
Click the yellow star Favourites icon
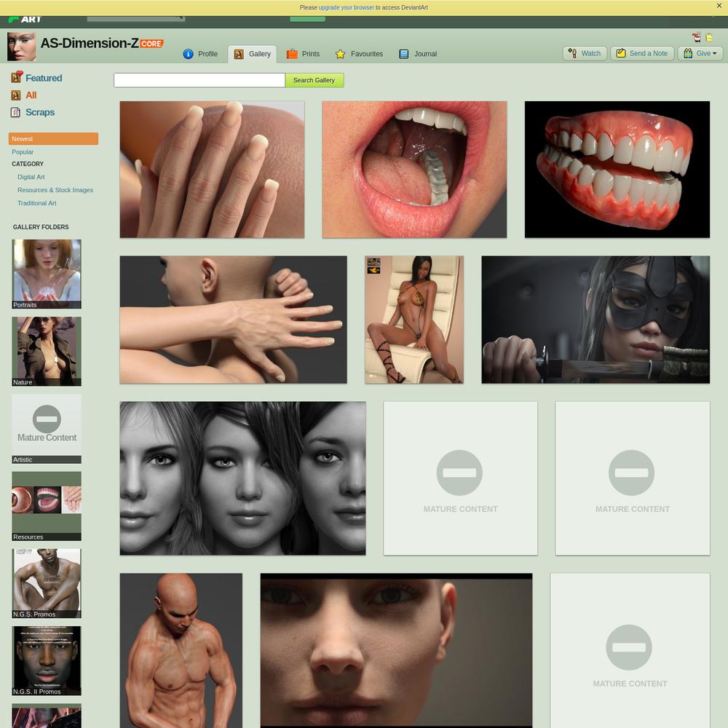click(x=340, y=54)
